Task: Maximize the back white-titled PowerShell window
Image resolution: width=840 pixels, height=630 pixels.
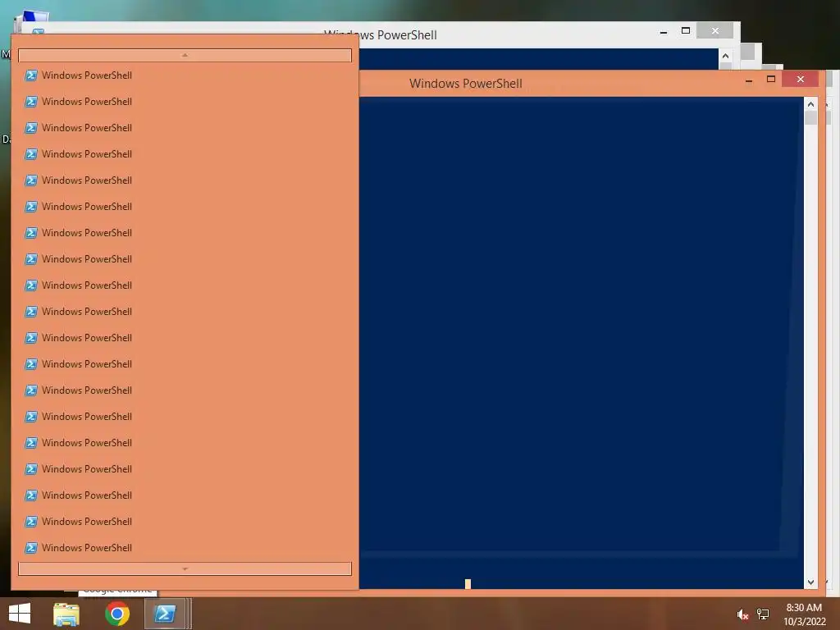Action: pos(686,31)
